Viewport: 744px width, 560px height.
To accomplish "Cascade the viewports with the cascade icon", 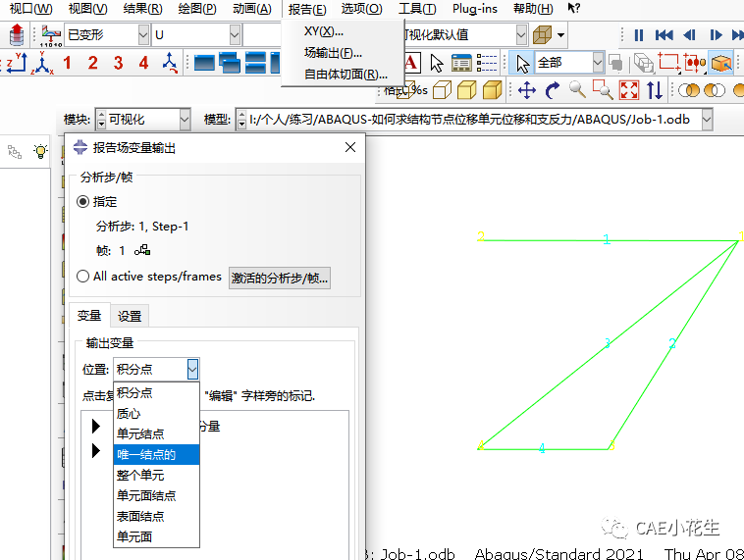I will pos(230,63).
